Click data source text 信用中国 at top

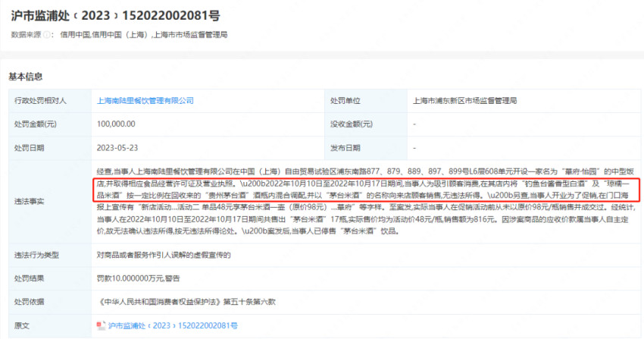tap(75, 35)
